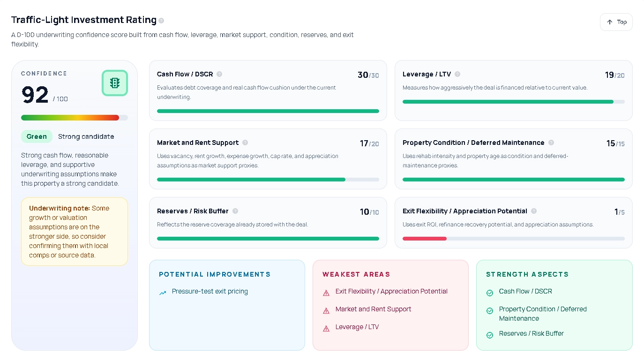Click the green check beside Cash Flow / DSCR
644x361 pixels.
point(489,292)
